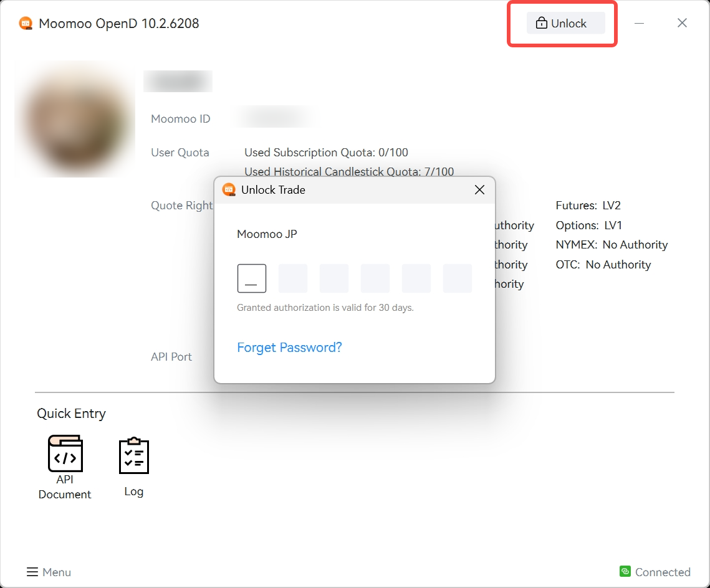Image resolution: width=710 pixels, height=588 pixels.
Task: Minimize the Moomoo OpenD window
Action: pos(639,23)
